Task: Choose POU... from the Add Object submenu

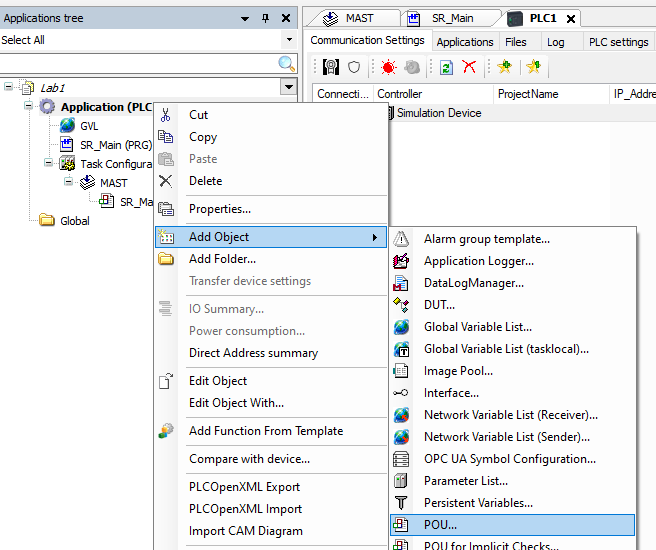Action: 440,524
